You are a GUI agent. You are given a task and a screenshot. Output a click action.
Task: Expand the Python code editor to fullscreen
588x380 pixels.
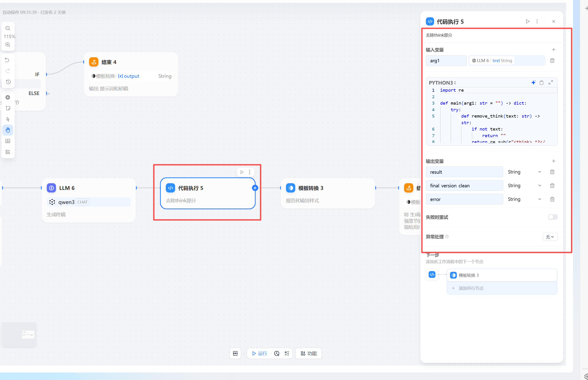pyautogui.click(x=550, y=83)
